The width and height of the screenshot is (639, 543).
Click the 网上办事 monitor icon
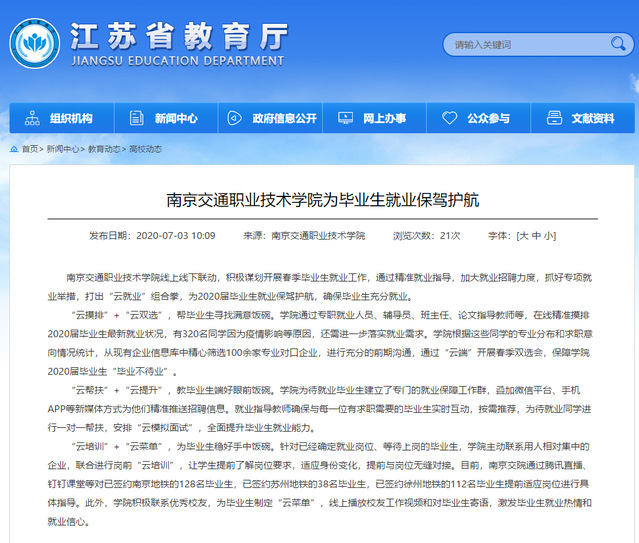[x=346, y=118]
